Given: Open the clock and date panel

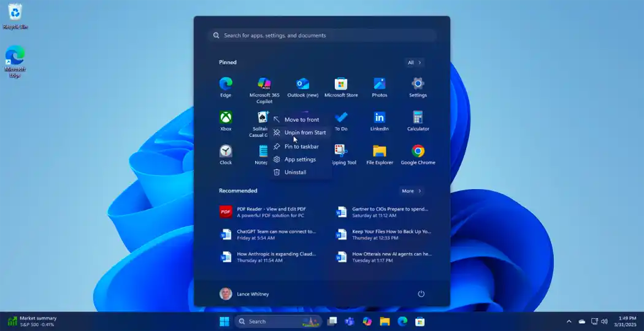Looking at the screenshot, I should click(625, 322).
